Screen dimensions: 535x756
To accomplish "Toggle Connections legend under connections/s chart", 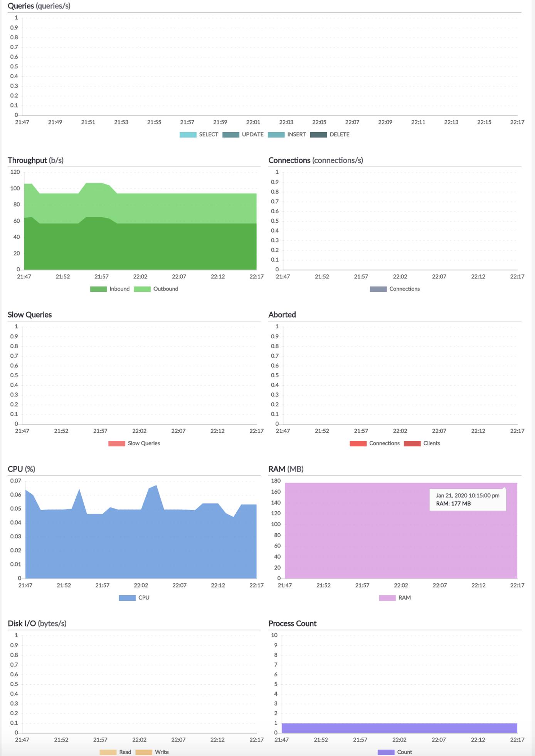I will pos(395,289).
